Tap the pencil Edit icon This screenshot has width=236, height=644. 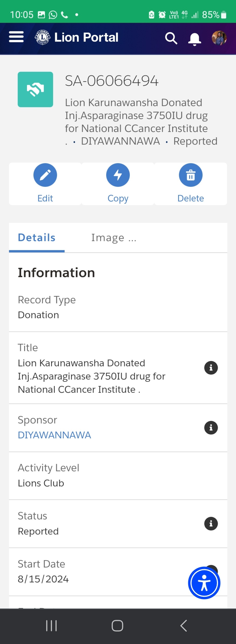(45, 175)
